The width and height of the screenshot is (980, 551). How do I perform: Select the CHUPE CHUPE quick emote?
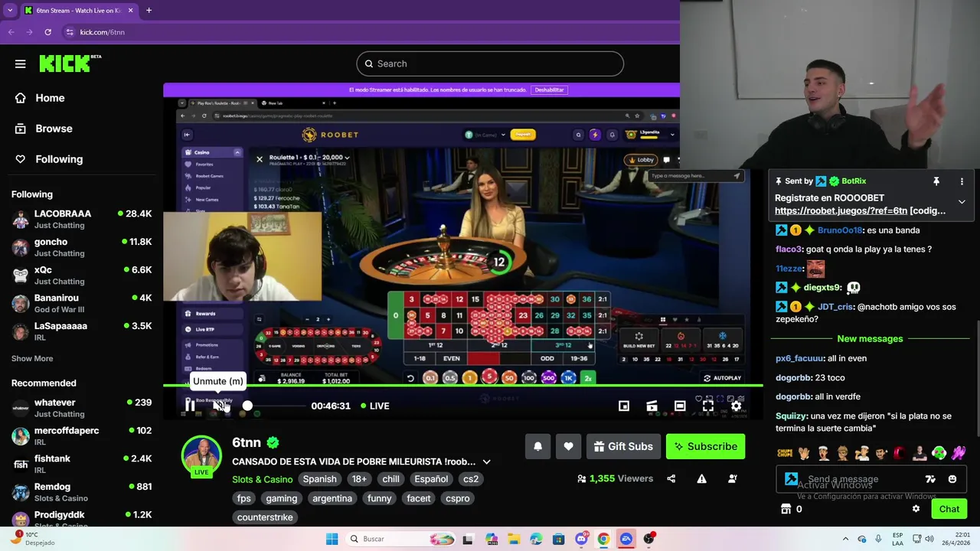pos(785,453)
